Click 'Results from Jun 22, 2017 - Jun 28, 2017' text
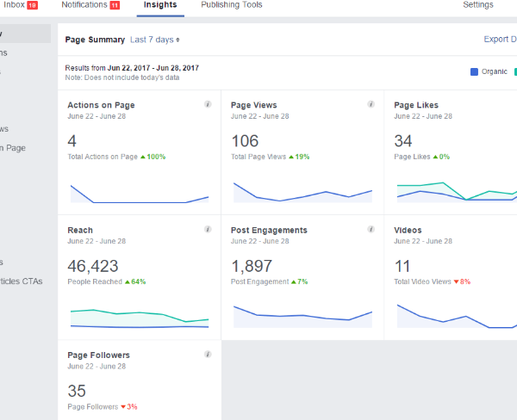 click(132, 68)
